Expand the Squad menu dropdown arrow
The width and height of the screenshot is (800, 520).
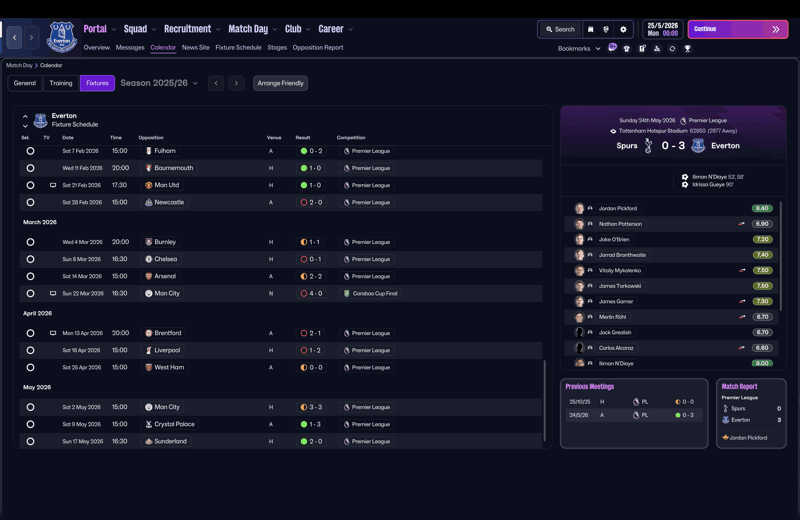[154, 30]
